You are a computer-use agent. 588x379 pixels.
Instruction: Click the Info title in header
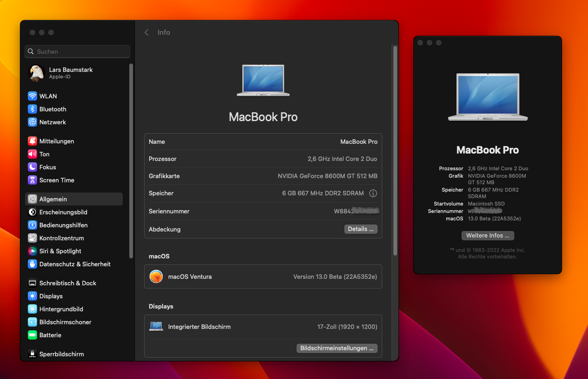pos(164,32)
